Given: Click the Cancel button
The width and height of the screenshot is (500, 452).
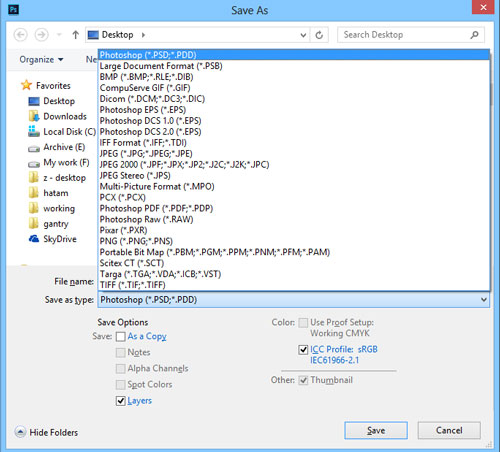Looking at the screenshot, I should pos(449,430).
